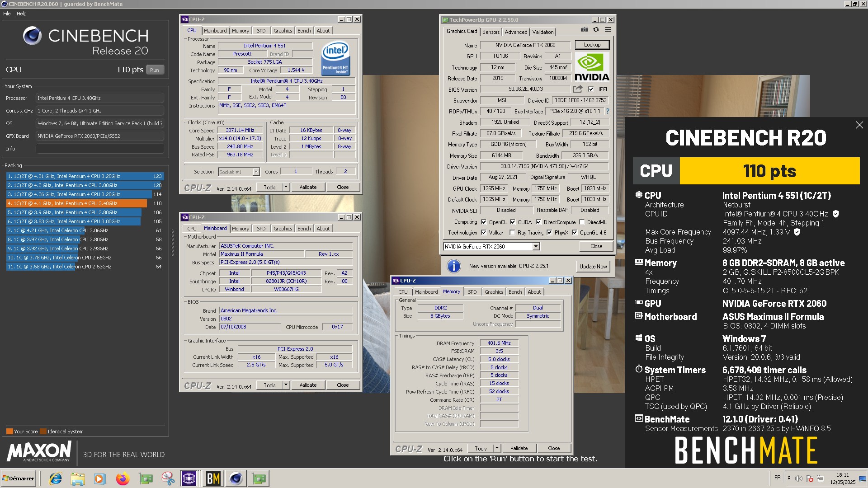Click the Update Now button
Image resolution: width=868 pixels, height=488 pixels.
[593, 267]
